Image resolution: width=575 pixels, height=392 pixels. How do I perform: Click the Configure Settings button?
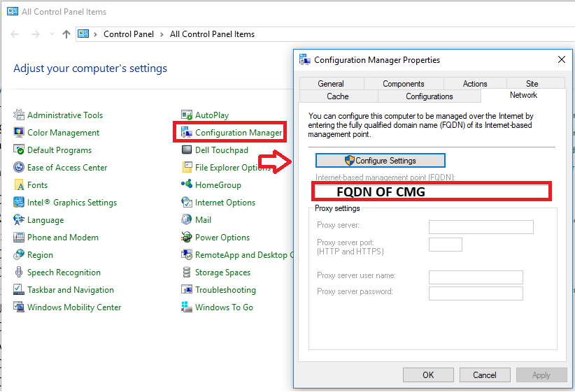tap(381, 161)
